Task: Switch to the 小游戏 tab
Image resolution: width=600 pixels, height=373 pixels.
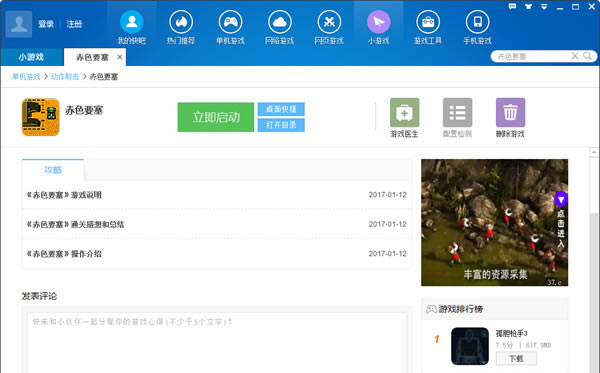Action: [31, 57]
